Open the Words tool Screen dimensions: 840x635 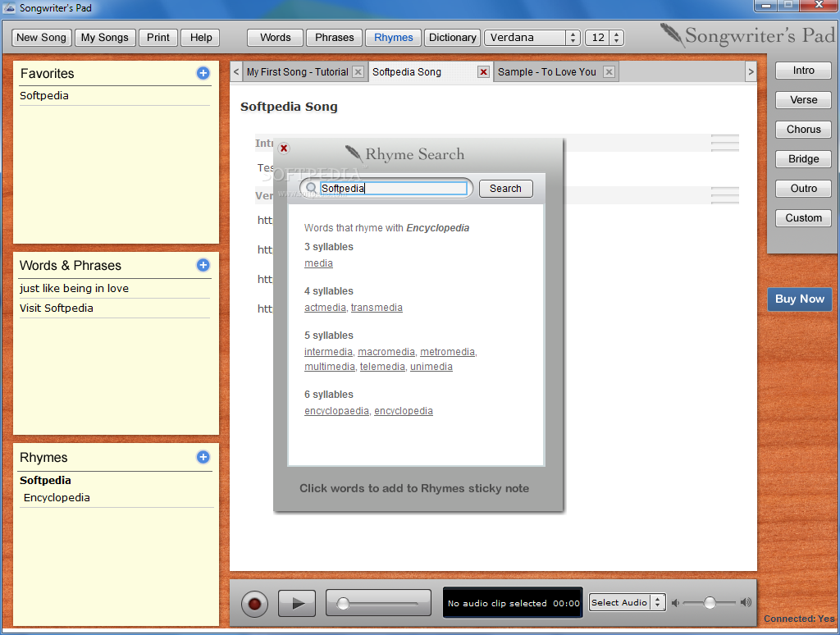(276, 38)
